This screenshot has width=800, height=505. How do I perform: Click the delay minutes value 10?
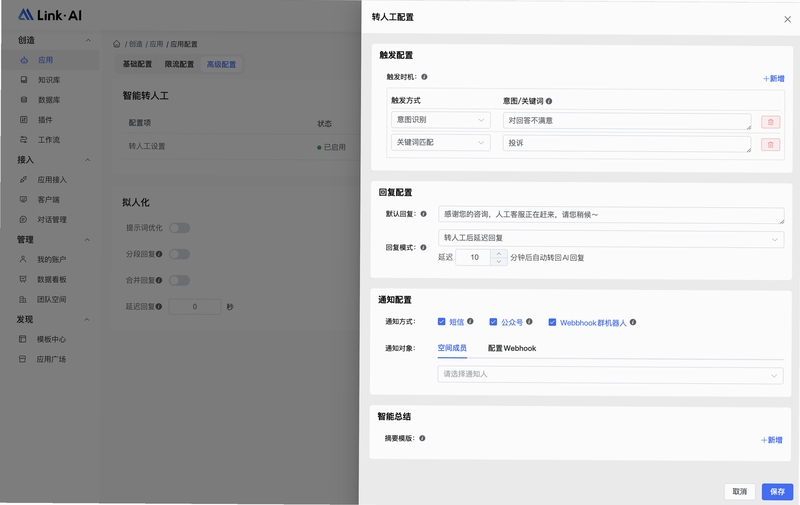coord(474,257)
